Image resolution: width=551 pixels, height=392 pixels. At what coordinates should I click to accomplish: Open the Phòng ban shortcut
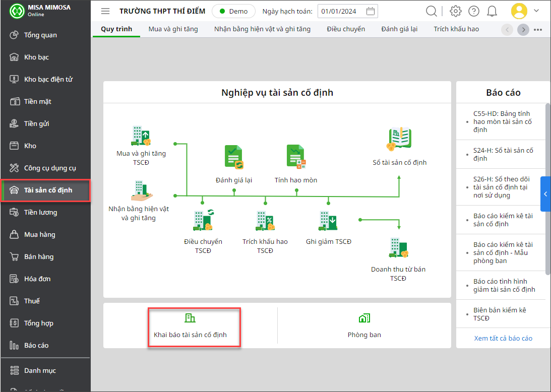point(364,326)
